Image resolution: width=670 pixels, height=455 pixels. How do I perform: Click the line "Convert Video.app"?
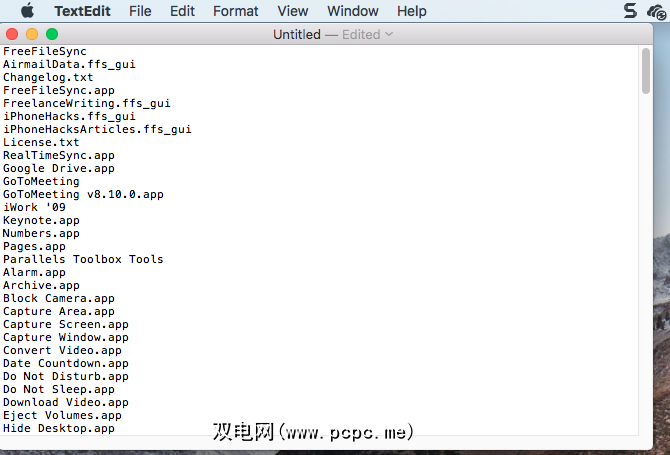pos(62,350)
